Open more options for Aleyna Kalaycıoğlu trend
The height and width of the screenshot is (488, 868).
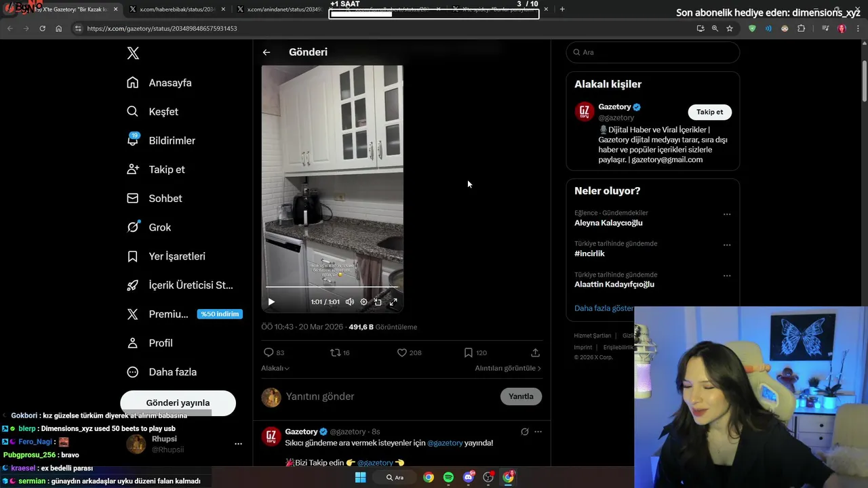727,214
